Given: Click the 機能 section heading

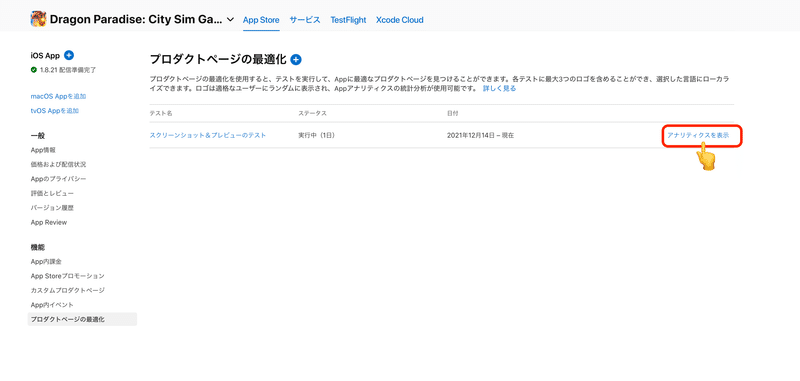Looking at the screenshot, I should point(38,247).
